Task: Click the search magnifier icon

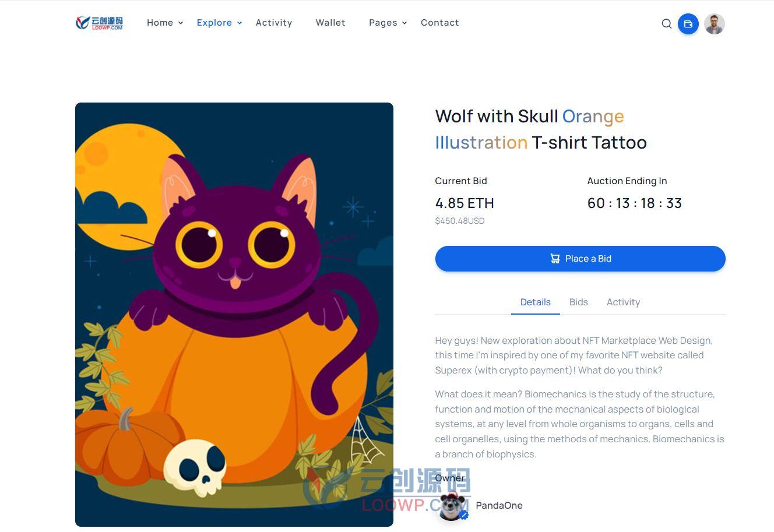Action: [x=667, y=24]
